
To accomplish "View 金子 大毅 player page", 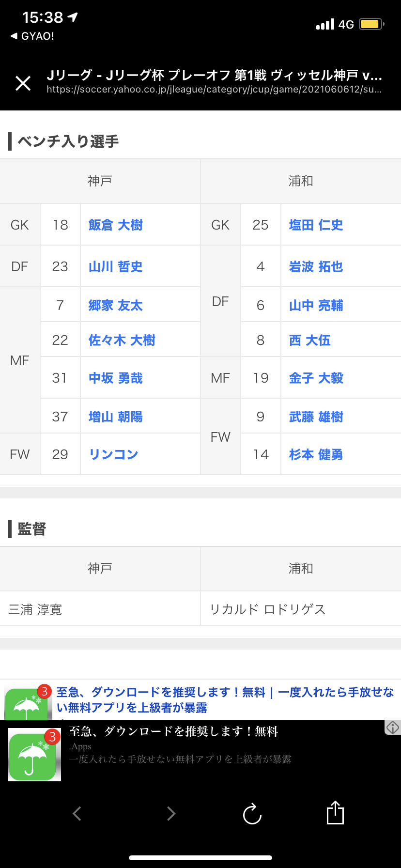I will click(x=316, y=378).
